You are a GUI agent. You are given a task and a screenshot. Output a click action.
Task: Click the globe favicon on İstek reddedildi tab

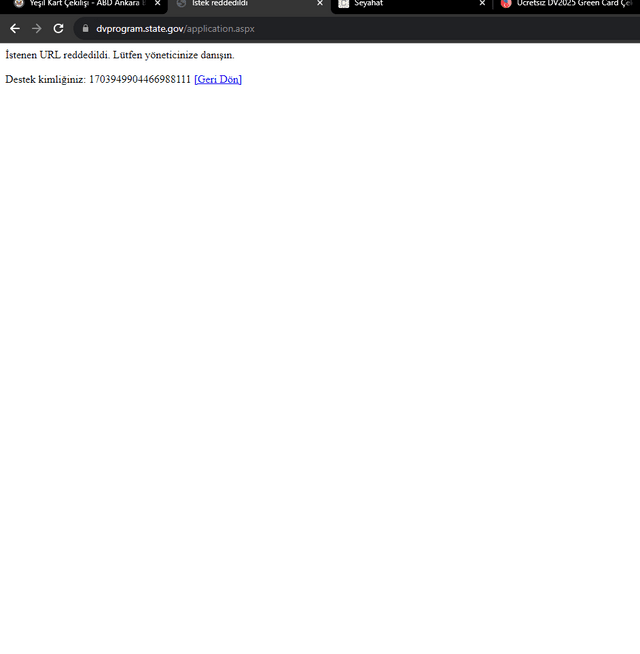pos(181,3)
